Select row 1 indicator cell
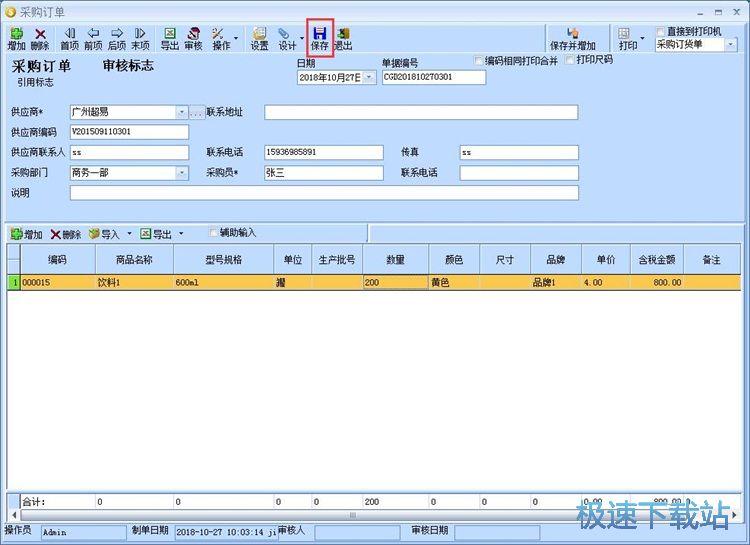Viewport: 750px width, 545px height. tap(14, 282)
